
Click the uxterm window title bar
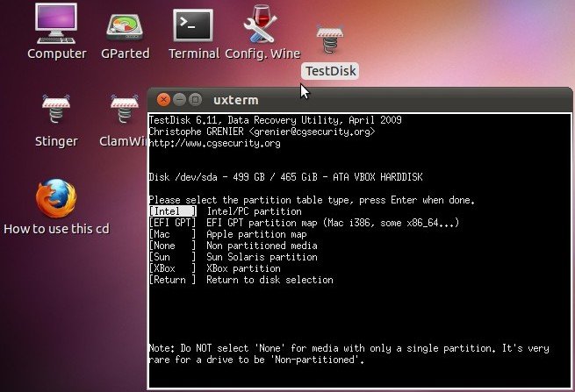point(359,100)
